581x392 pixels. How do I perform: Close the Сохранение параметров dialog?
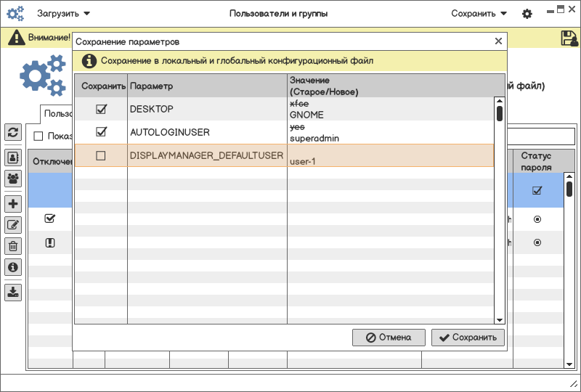tap(498, 42)
